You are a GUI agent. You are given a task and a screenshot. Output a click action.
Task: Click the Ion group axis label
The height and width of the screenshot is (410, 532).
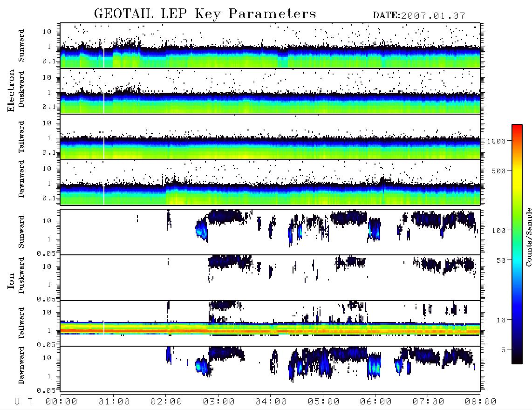pos(11,281)
